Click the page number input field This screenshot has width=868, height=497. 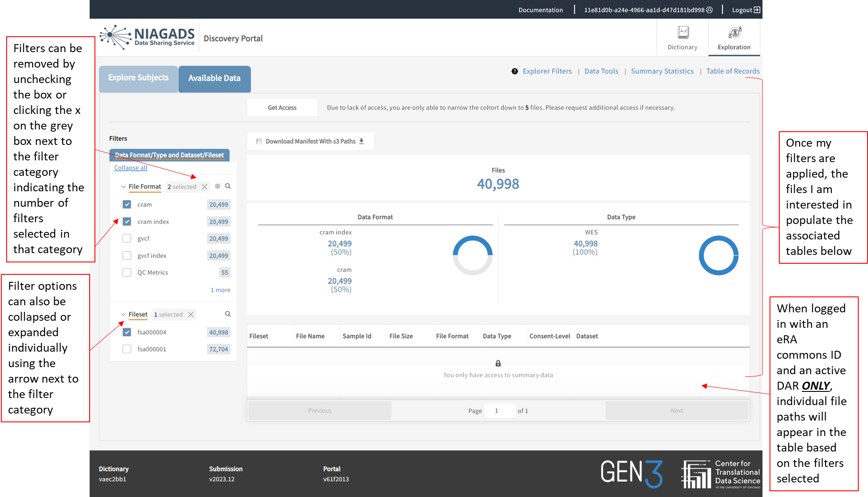[499, 410]
